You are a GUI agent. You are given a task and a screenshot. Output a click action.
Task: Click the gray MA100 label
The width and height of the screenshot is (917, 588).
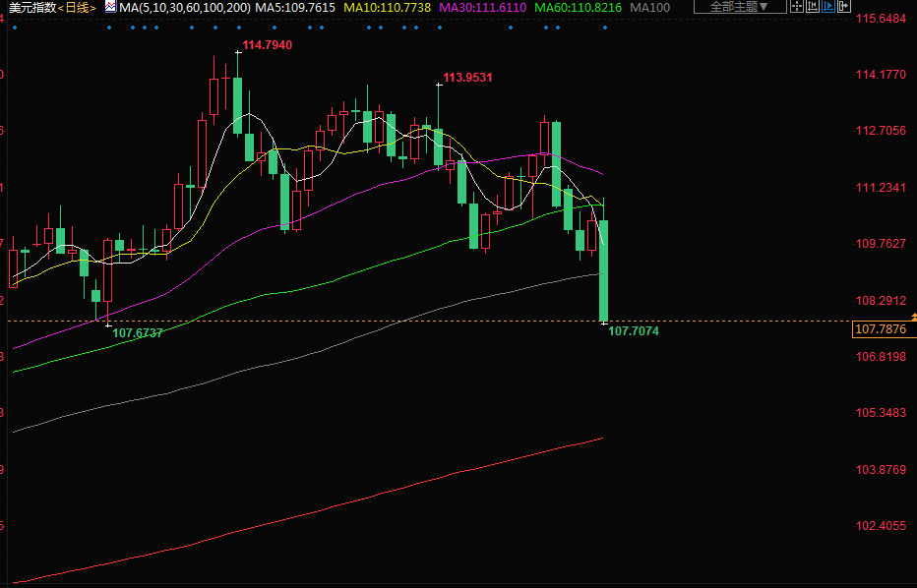(x=650, y=8)
